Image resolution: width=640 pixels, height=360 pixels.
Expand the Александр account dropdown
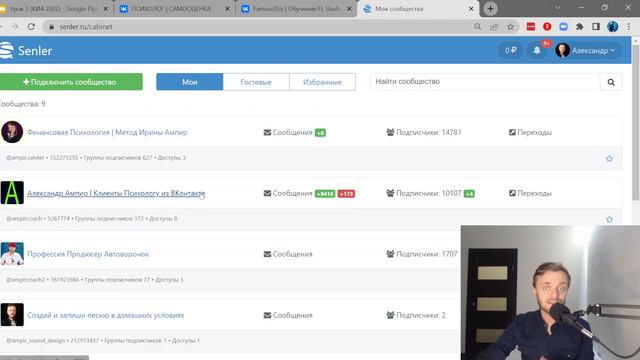point(587,50)
